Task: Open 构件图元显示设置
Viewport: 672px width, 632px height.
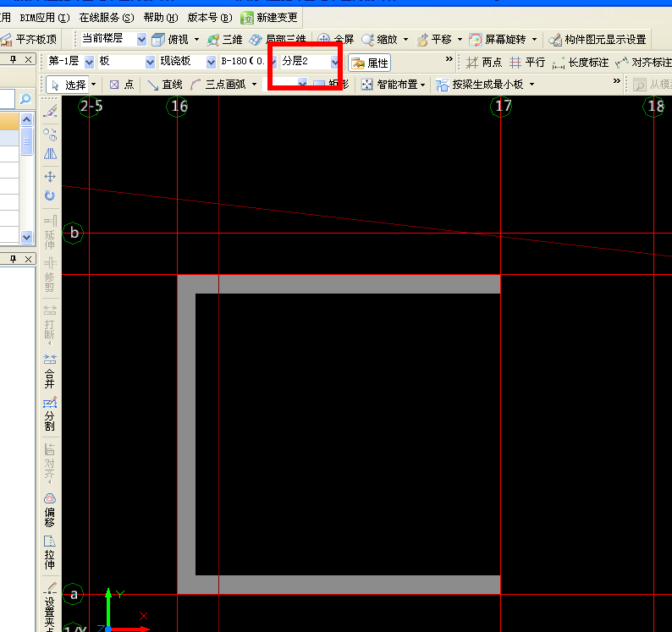Action: pos(598,40)
